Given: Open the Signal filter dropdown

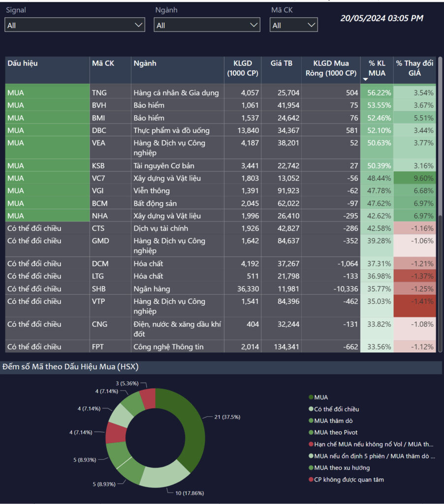Looking at the screenshot, I should point(75,25).
